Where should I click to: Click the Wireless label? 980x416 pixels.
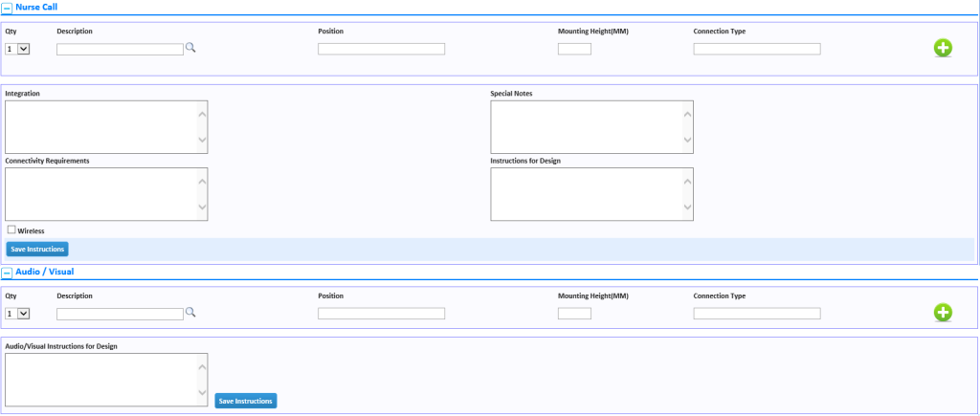[32, 231]
